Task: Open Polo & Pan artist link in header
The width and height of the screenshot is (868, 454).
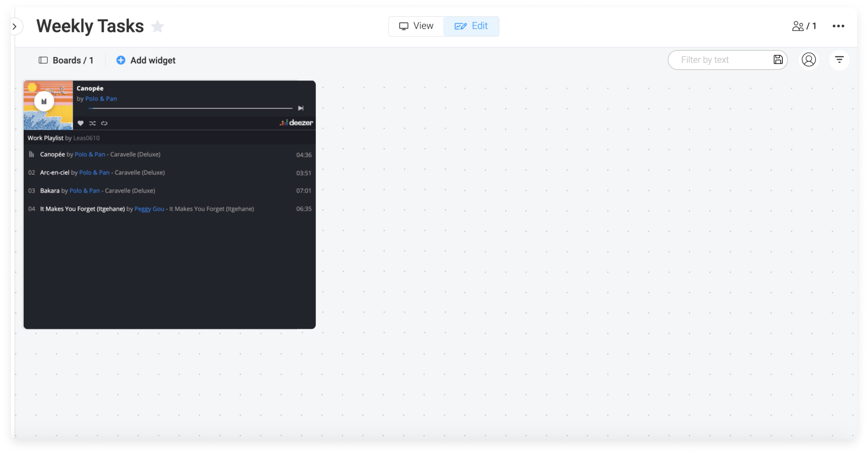Action: coord(101,98)
